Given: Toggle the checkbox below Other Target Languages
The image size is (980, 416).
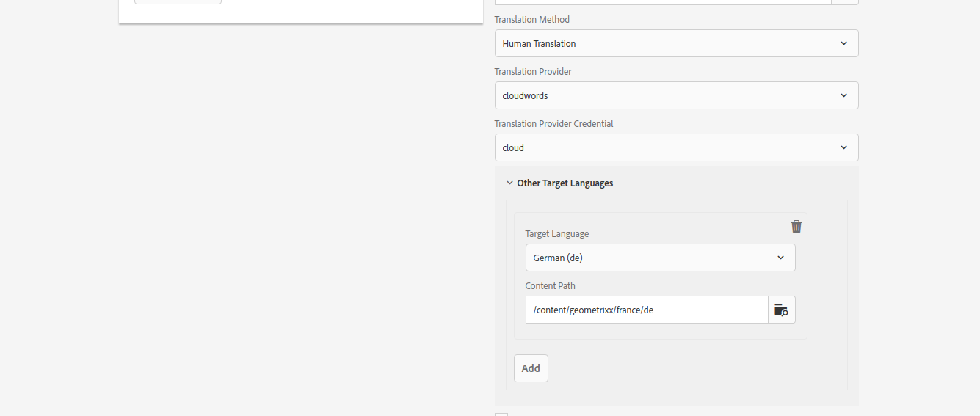Looking at the screenshot, I should (x=501, y=414).
